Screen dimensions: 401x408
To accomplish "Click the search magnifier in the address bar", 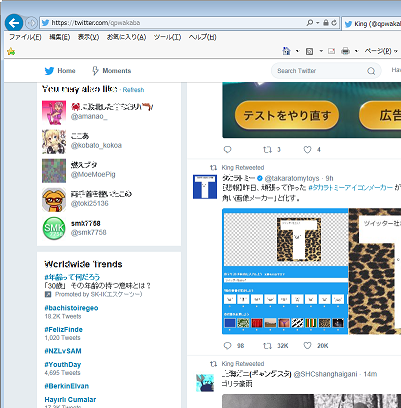I will [x=310, y=23].
